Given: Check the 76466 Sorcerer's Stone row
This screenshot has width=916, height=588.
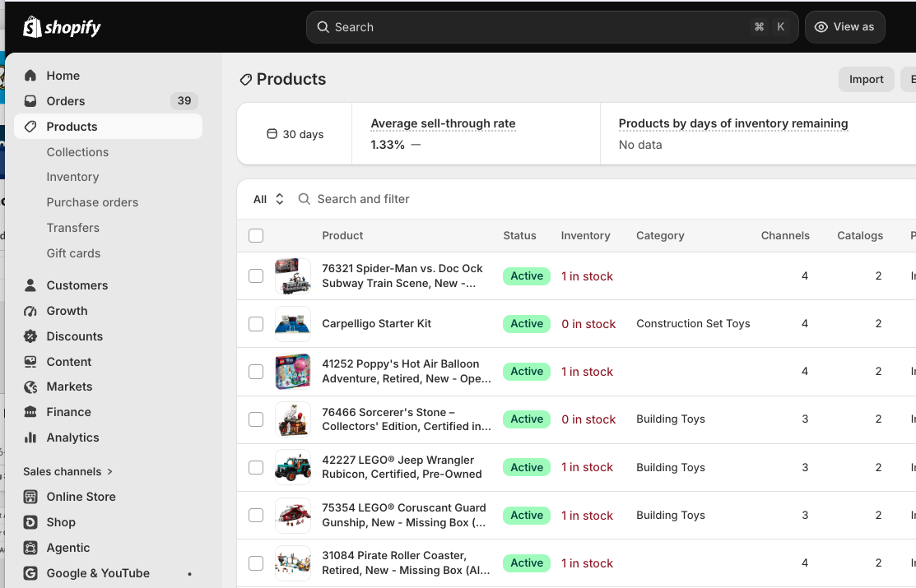Looking at the screenshot, I should click(x=256, y=419).
